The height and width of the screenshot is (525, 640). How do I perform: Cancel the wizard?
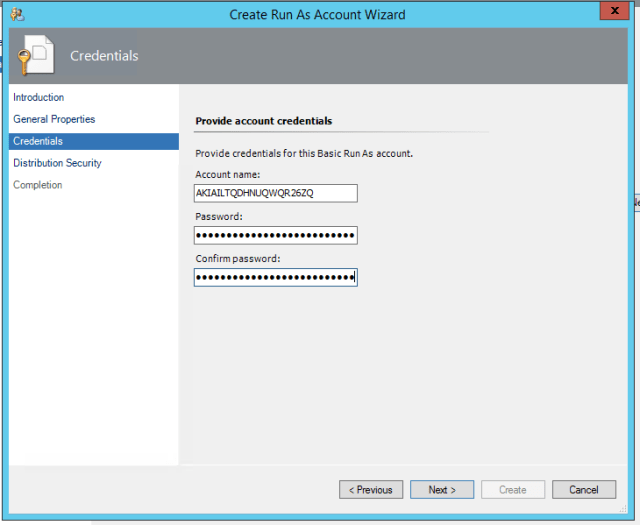[583, 490]
